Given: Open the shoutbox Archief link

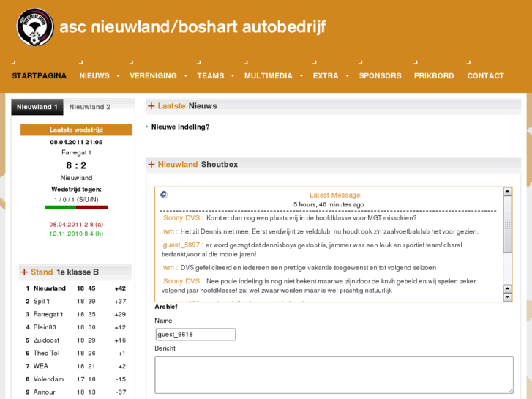Looking at the screenshot, I should 166,307.
